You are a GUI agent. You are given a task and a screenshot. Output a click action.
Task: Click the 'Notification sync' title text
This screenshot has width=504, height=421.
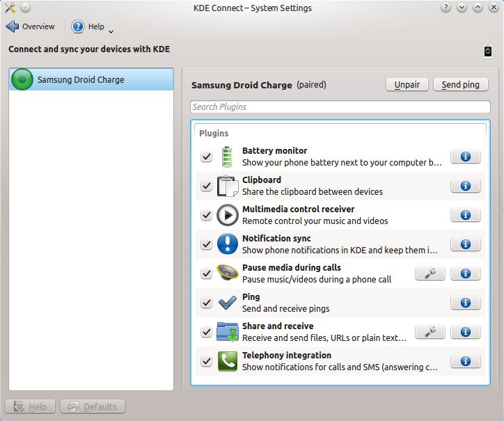(x=276, y=239)
